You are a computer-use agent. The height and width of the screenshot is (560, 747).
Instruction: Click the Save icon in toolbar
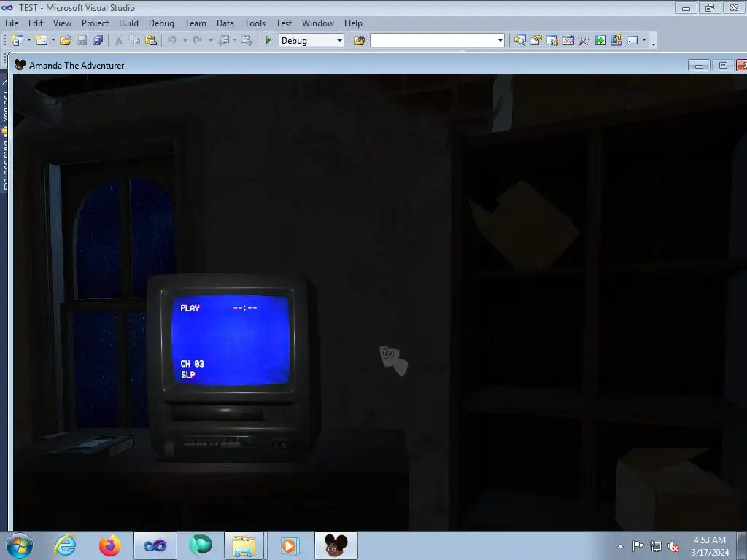click(82, 41)
